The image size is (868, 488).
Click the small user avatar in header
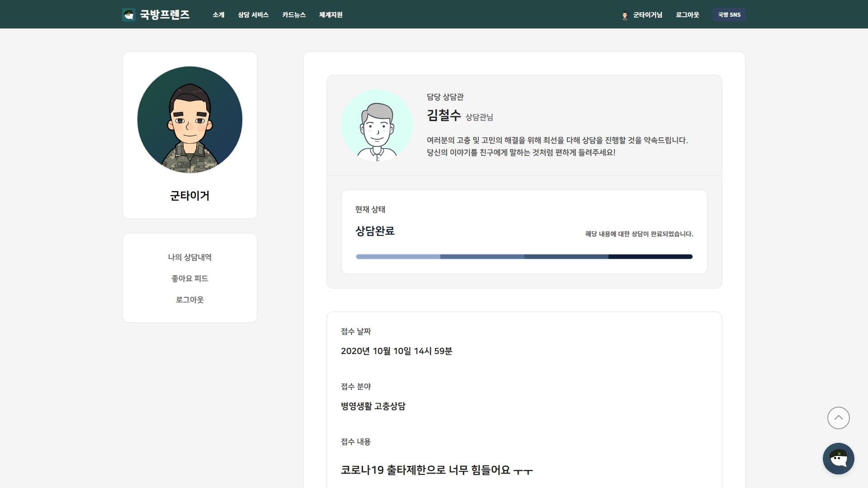(625, 15)
